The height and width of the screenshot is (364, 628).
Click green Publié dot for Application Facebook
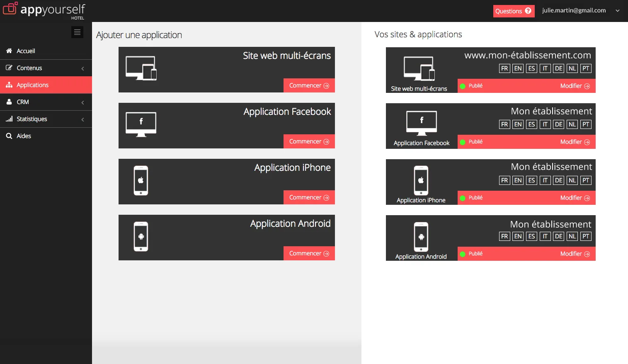pyautogui.click(x=463, y=142)
